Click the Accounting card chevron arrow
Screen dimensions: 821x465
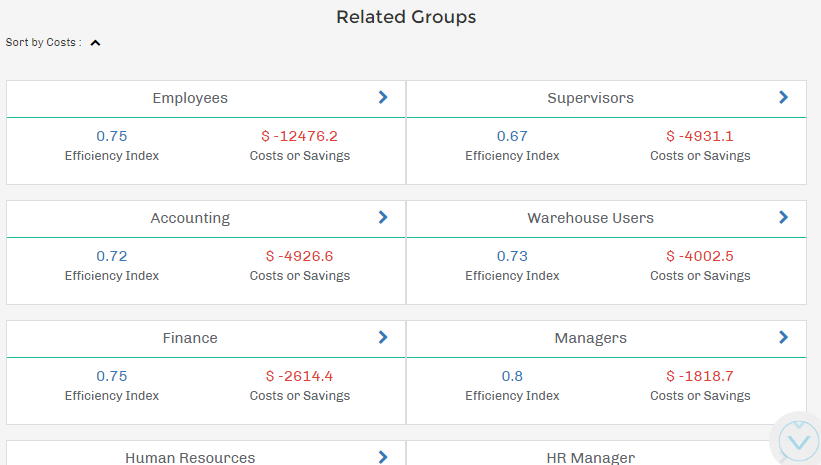click(383, 218)
